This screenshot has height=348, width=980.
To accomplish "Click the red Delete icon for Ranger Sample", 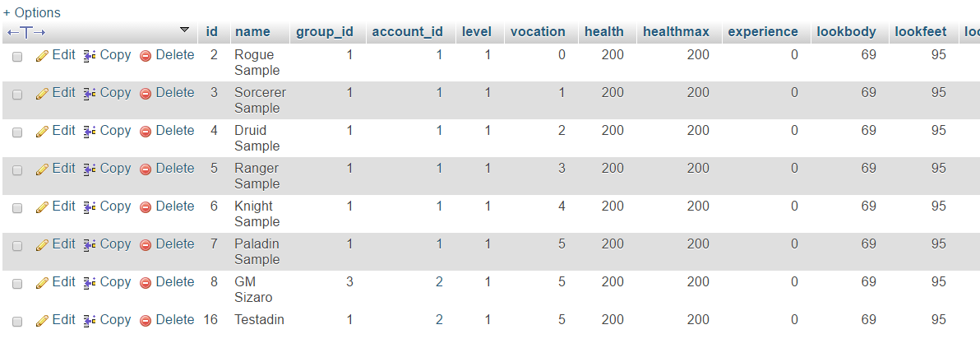I will pyautogui.click(x=146, y=169).
